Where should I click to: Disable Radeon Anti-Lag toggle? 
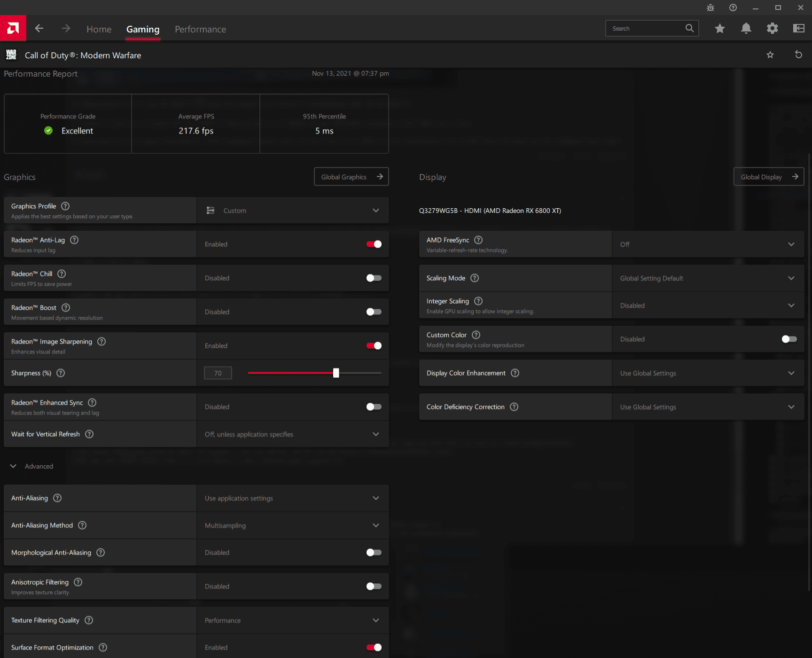pos(374,244)
